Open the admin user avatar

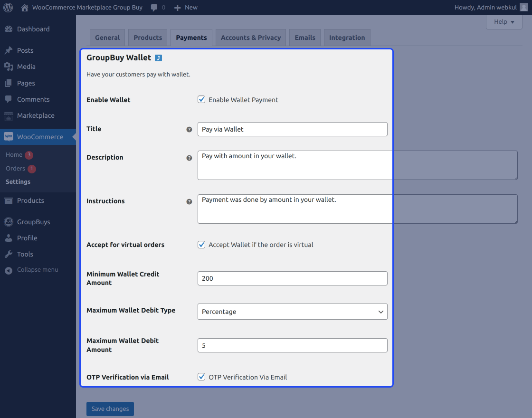tap(523, 8)
